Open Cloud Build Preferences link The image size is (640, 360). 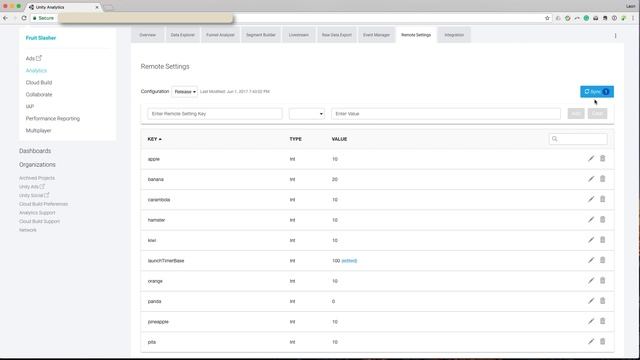point(43,204)
